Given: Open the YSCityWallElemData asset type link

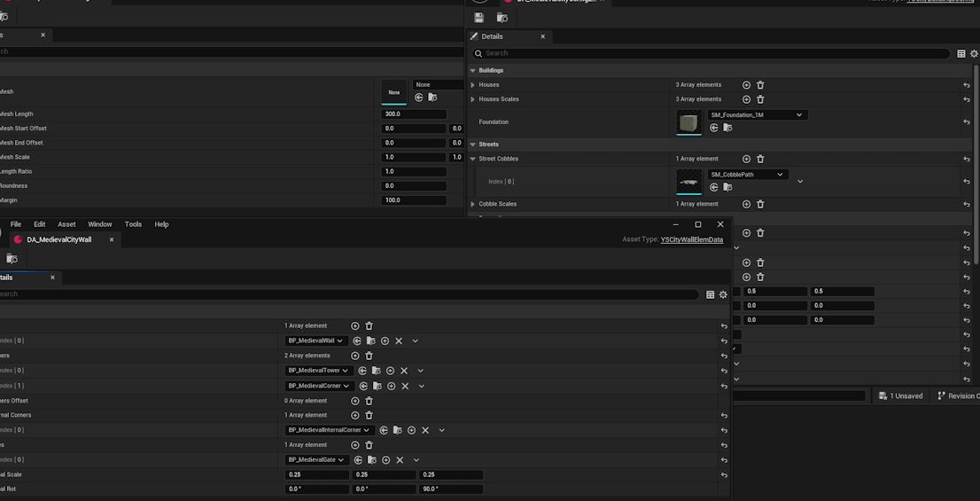Looking at the screenshot, I should pyautogui.click(x=691, y=239).
